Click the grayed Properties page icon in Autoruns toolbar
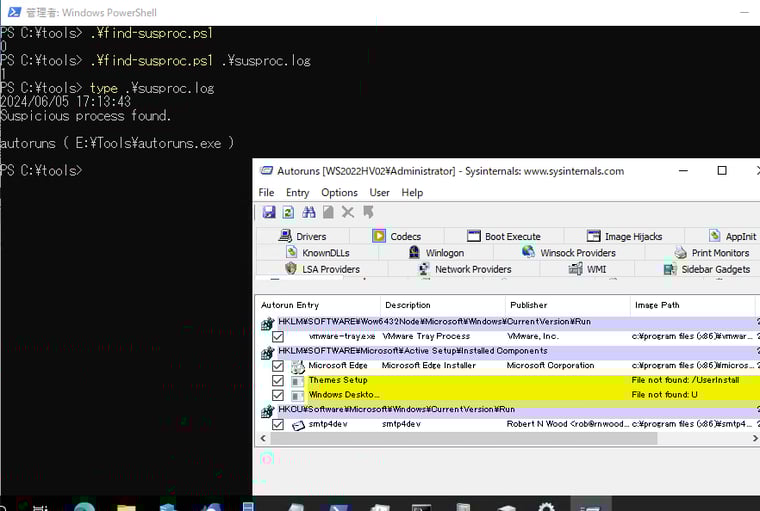 coord(328,212)
